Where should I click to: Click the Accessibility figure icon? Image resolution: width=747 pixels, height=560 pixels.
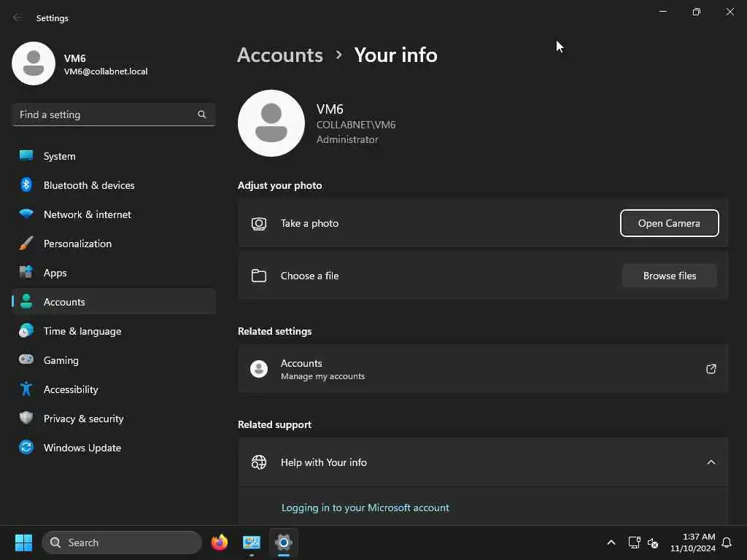coord(26,389)
